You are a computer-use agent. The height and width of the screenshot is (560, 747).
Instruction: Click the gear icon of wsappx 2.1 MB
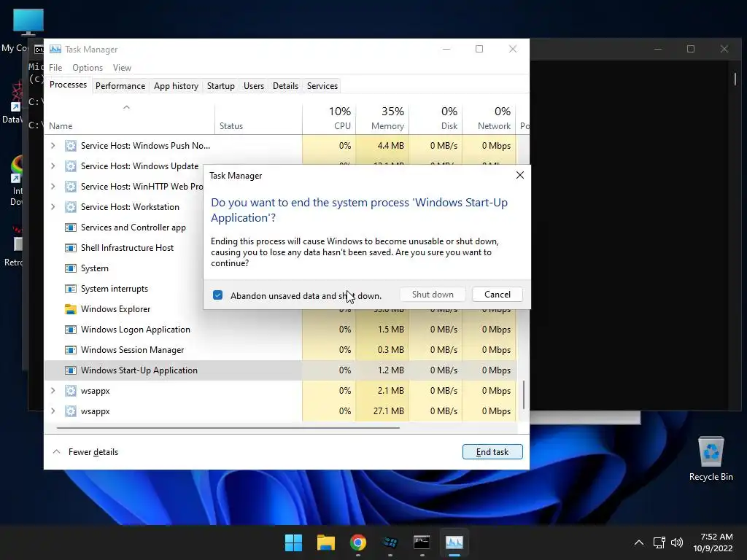click(x=71, y=391)
